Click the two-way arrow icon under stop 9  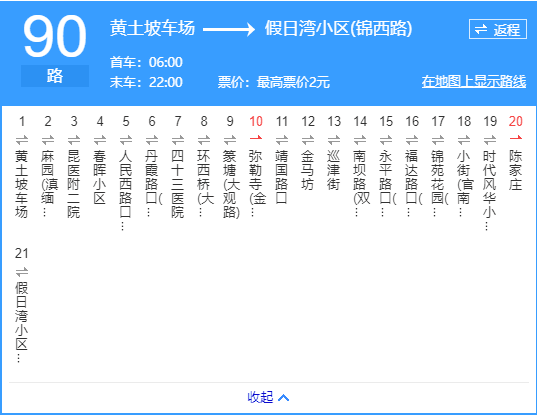click(230, 140)
